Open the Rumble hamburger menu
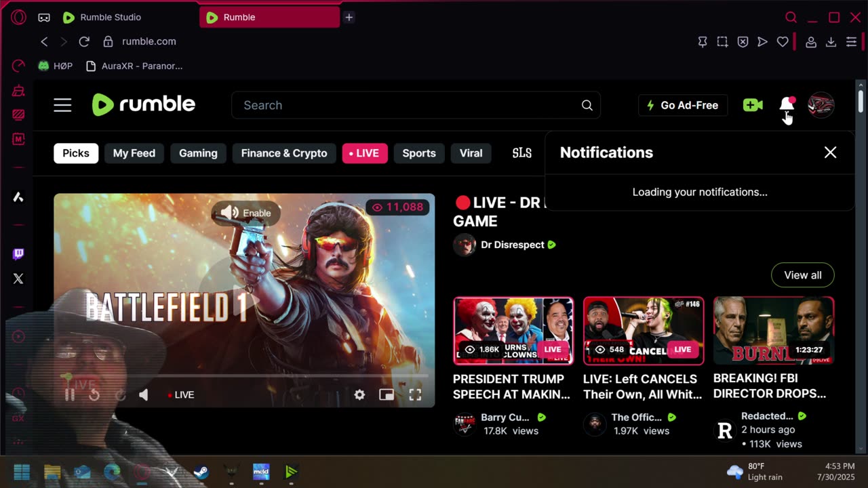Image resolution: width=868 pixels, height=488 pixels. [62, 105]
